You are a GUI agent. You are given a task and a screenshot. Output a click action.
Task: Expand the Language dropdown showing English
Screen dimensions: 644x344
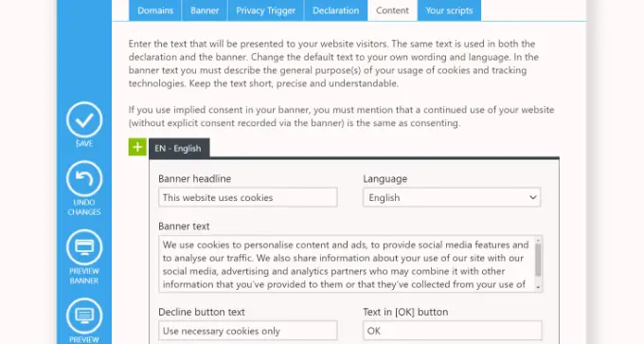tap(452, 197)
